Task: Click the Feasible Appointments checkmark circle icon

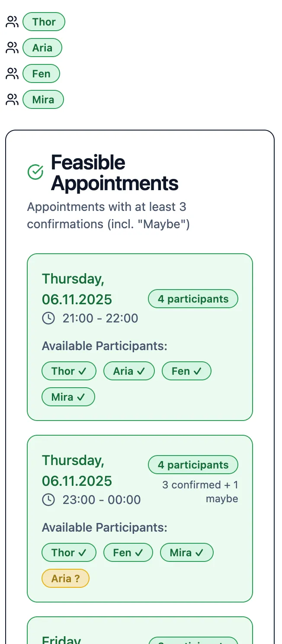Action: point(35,172)
